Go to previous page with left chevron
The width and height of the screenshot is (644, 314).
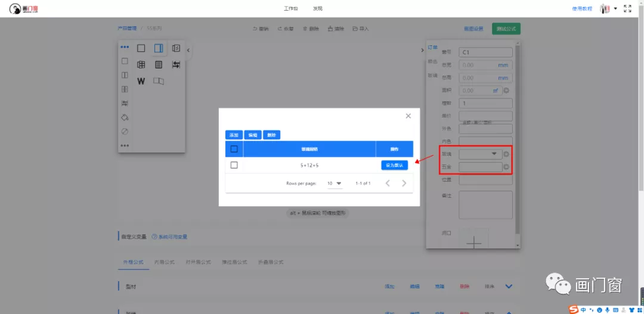388,184
